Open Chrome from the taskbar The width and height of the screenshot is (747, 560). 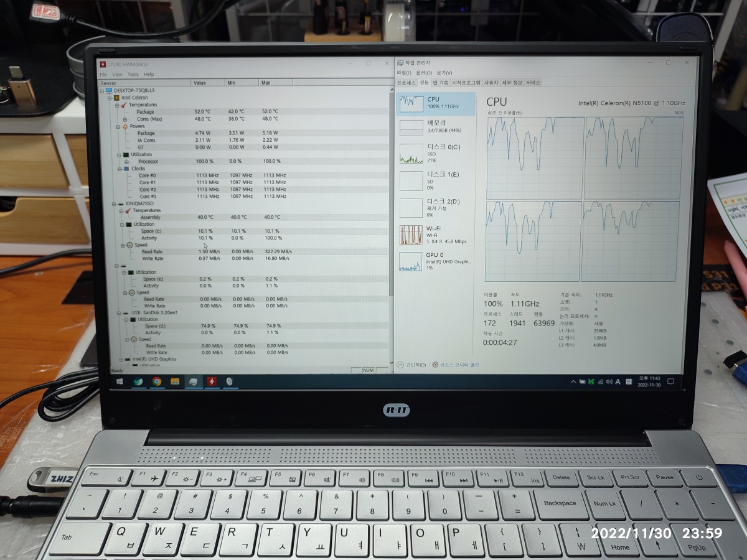[157, 381]
